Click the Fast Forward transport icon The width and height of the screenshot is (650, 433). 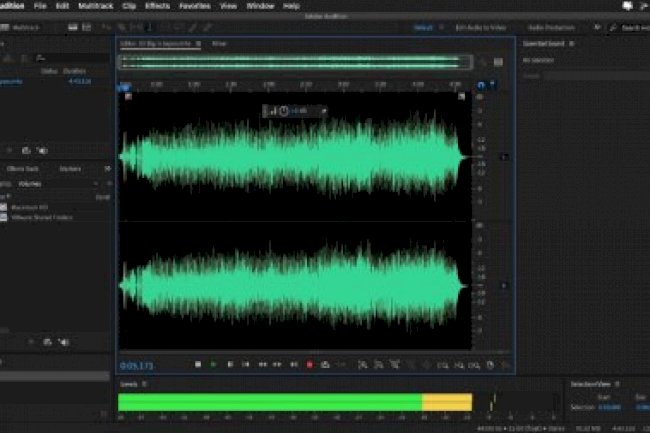click(x=277, y=365)
